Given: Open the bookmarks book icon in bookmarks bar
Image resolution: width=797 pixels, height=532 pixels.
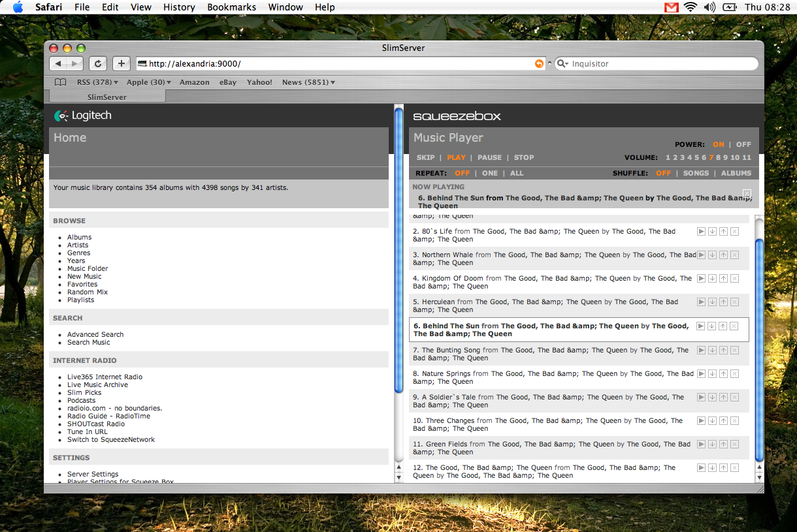Looking at the screenshot, I should tap(60, 82).
